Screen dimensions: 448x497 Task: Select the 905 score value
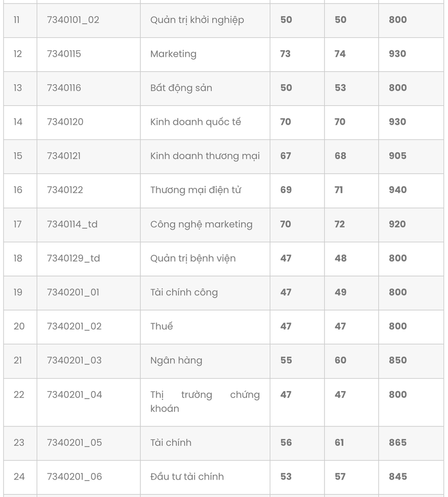pos(398,156)
